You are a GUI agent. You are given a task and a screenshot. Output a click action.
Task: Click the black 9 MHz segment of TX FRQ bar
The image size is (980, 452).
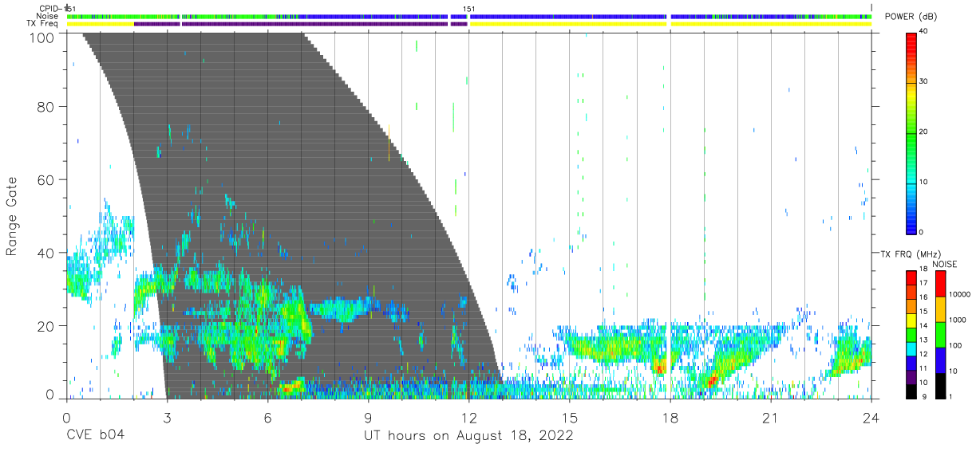coord(911,391)
